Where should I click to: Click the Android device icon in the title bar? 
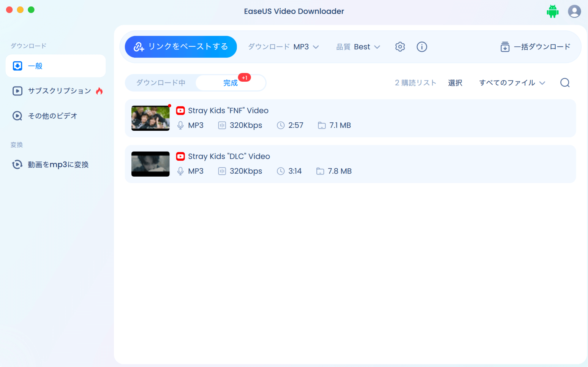tap(553, 11)
